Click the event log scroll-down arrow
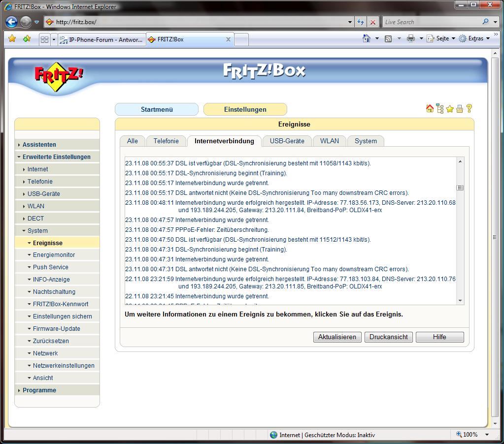This screenshot has height=444, width=504. tap(460, 301)
